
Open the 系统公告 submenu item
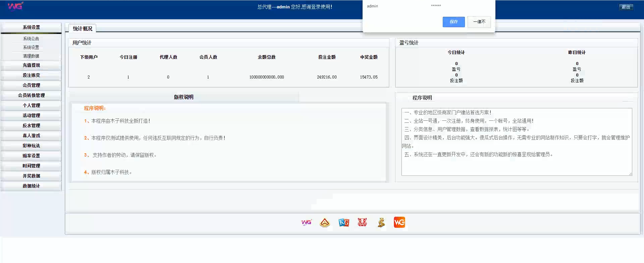tap(31, 39)
